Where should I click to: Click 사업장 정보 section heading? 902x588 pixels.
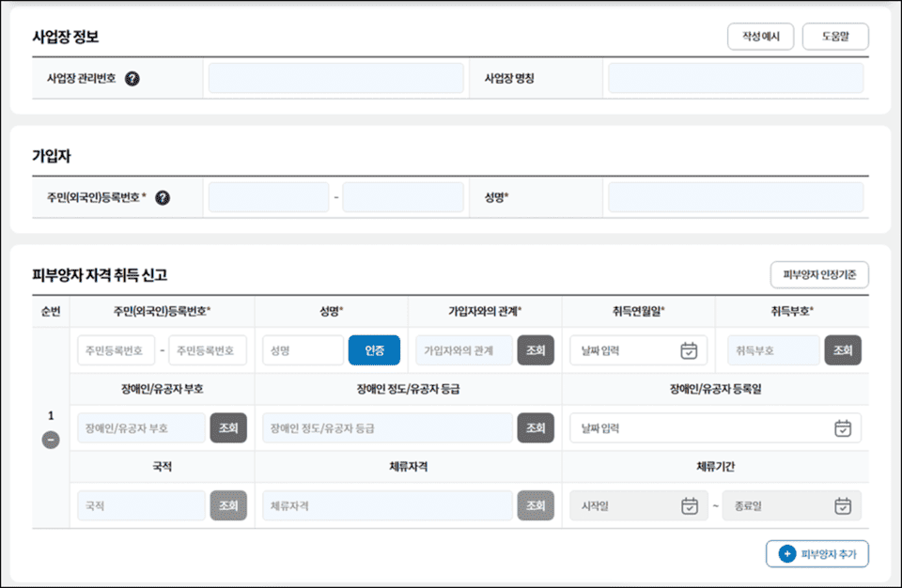[66, 37]
